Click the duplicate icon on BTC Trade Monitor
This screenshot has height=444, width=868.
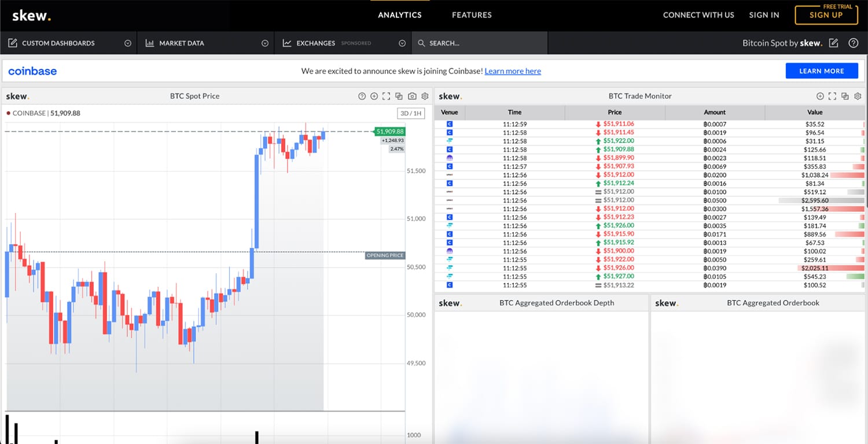845,96
